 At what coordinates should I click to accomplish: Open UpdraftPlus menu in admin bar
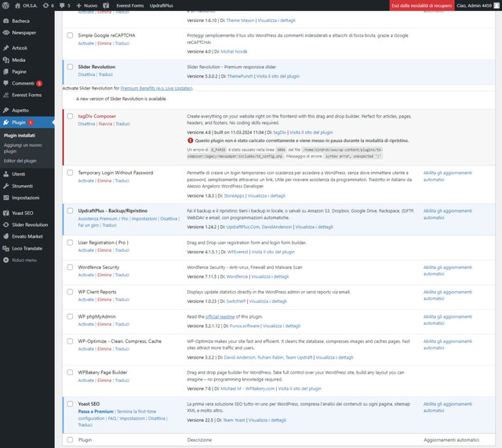(x=162, y=5)
